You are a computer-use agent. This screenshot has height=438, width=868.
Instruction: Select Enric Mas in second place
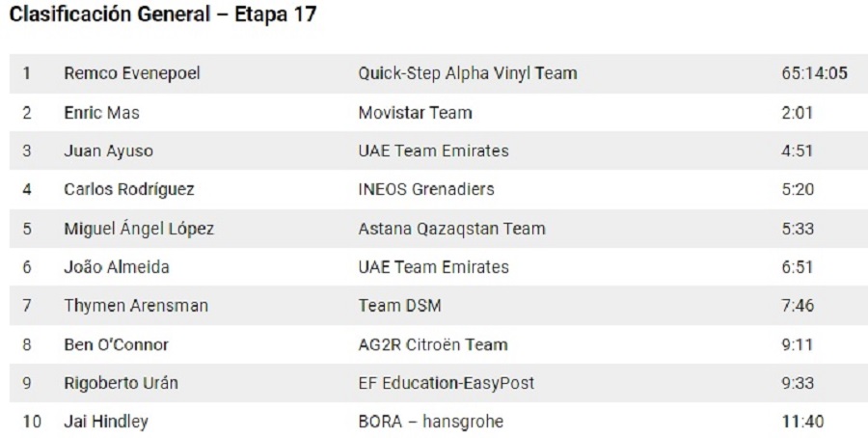[102, 112]
